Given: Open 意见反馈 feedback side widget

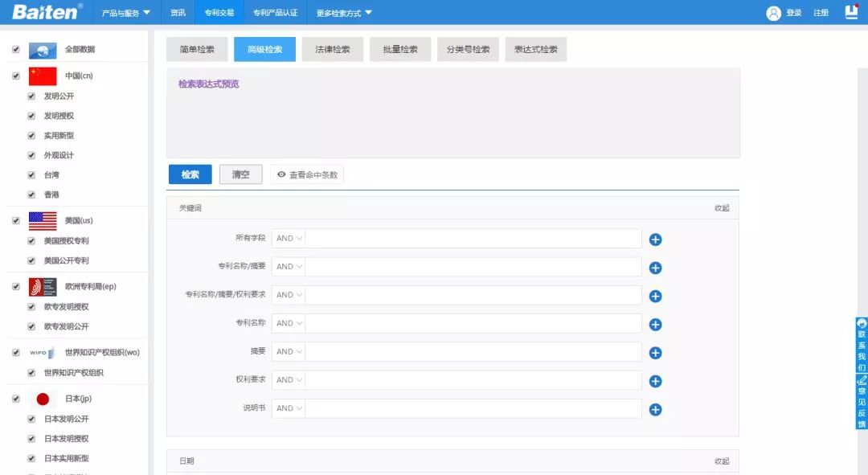Looking at the screenshot, I should (x=862, y=401).
